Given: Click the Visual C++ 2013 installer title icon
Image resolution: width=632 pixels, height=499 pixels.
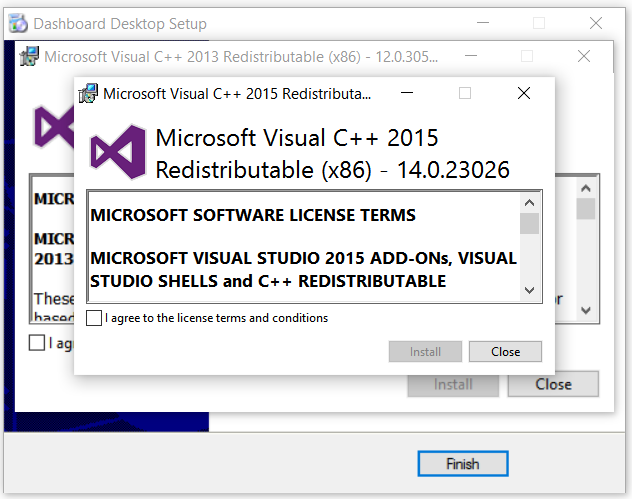Looking at the screenshot, I should click(x=29, y=56).
